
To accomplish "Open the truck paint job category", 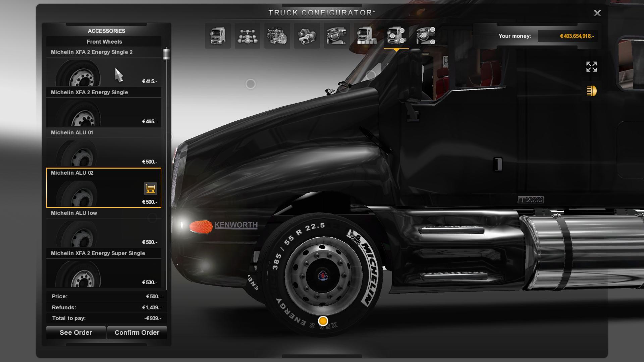I will pos(366,36).
